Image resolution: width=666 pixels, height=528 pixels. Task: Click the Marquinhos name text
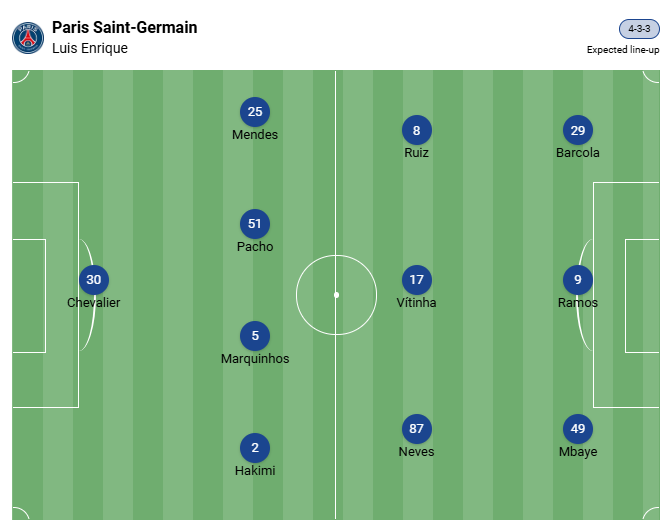click(255, 358)
